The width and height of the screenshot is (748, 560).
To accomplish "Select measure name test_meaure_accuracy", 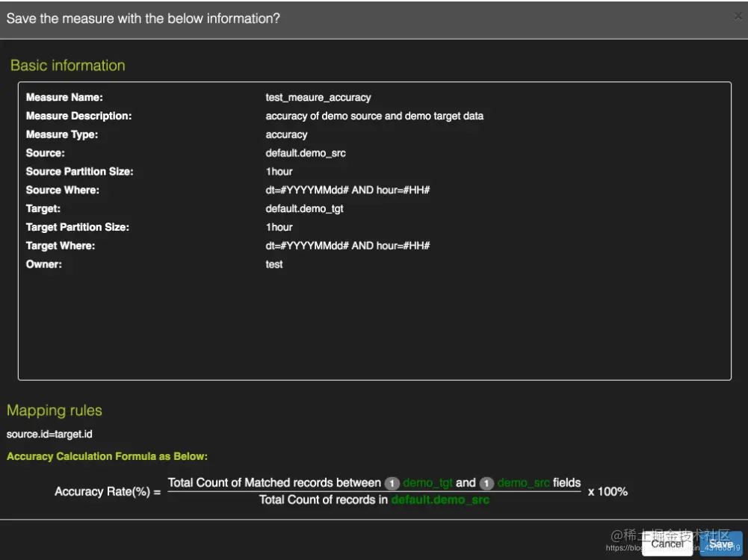I will [318, 97].
